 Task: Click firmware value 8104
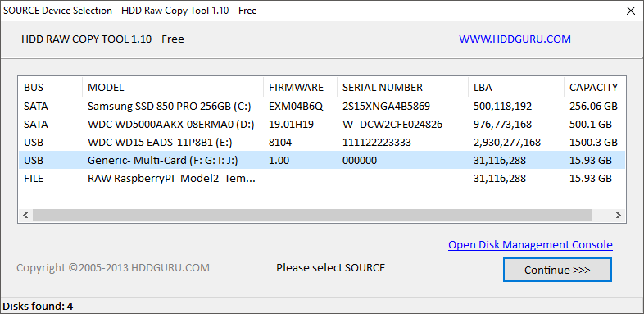coord(280,143)
